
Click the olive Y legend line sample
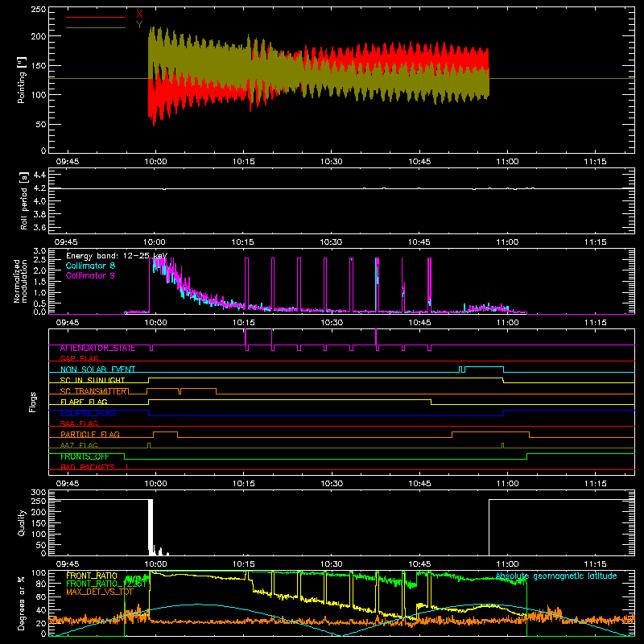point(96,27)
